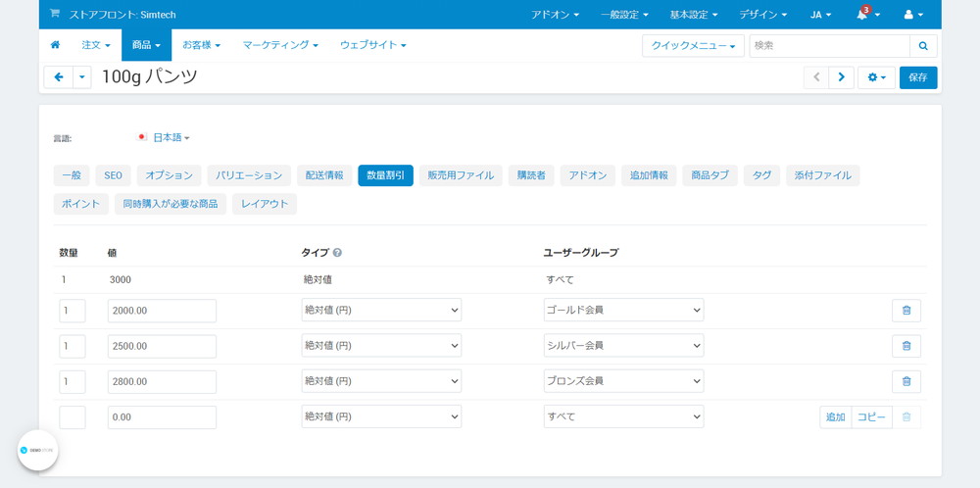Click the コピー button
Screen dimensions: 980x488
(871, 417)
